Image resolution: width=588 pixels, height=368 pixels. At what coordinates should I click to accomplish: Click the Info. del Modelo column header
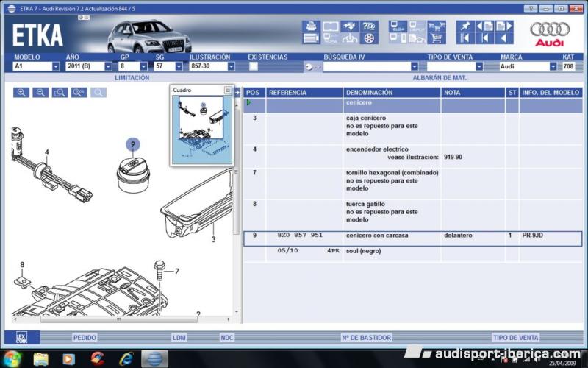tap(551, 93)
